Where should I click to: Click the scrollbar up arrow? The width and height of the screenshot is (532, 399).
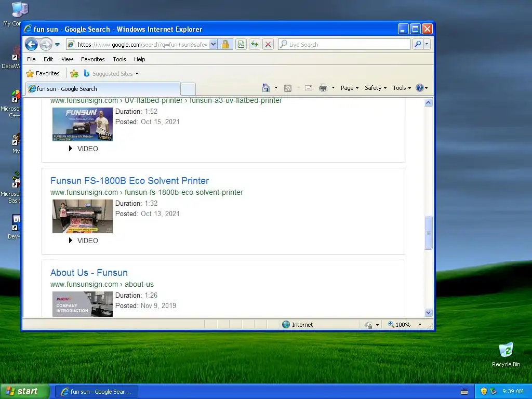(428, 102)
